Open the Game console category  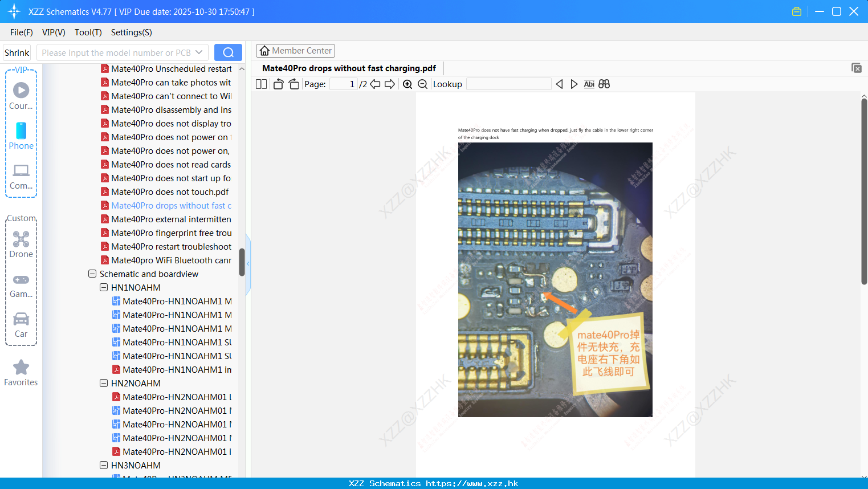21,285
